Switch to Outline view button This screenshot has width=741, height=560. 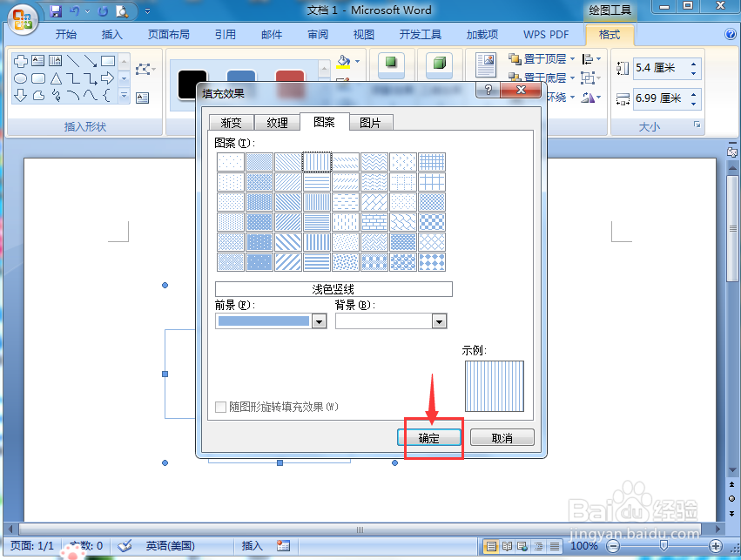click(x=538, y=546)
